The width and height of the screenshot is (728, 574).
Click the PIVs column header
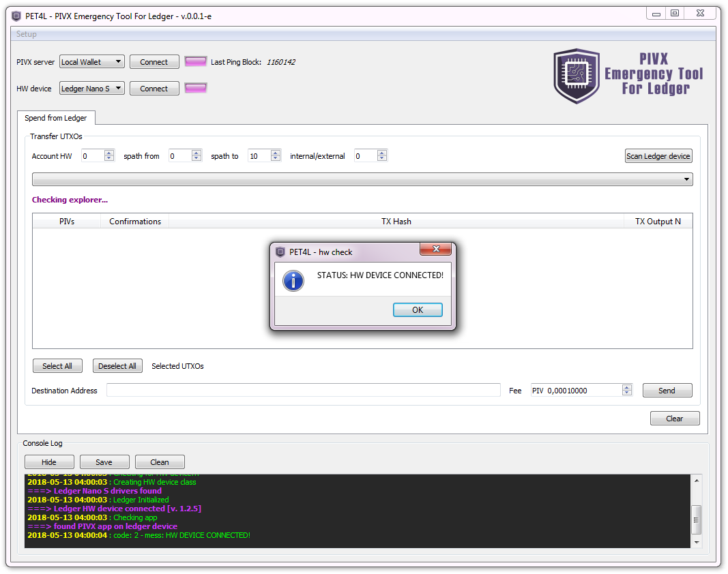click(67, 222)
